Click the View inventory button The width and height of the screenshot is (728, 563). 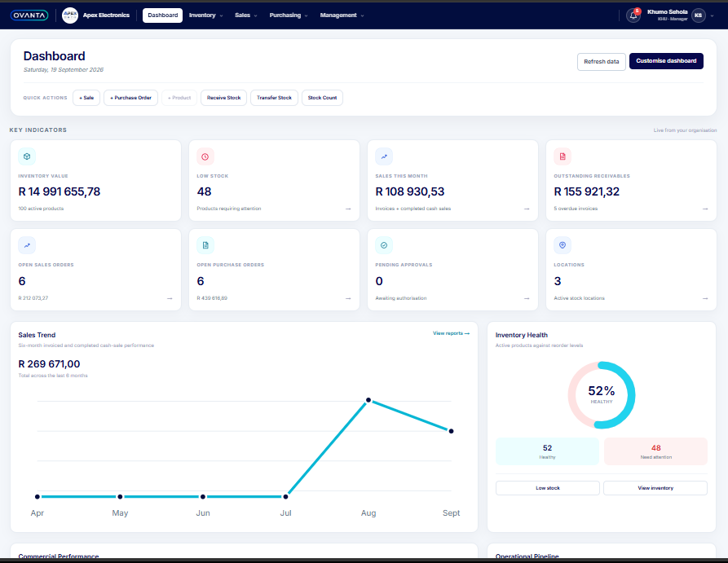point(655,488)
